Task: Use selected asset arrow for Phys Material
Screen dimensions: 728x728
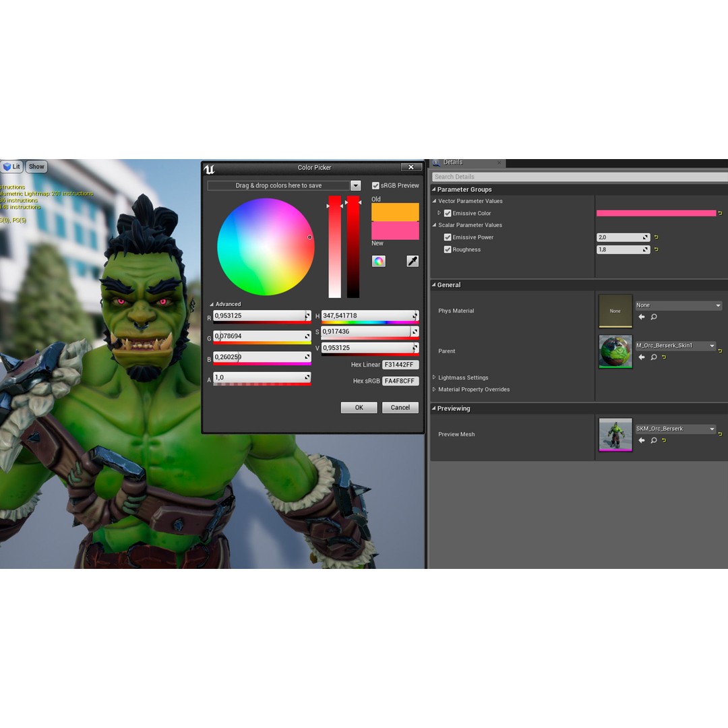Action: [642, 317]
